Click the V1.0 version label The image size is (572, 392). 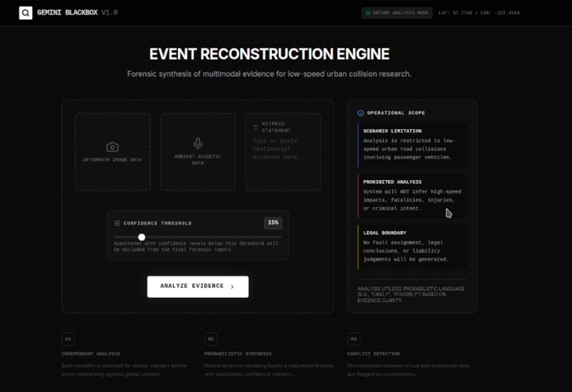pyautogui.click(x=109, y=13)
